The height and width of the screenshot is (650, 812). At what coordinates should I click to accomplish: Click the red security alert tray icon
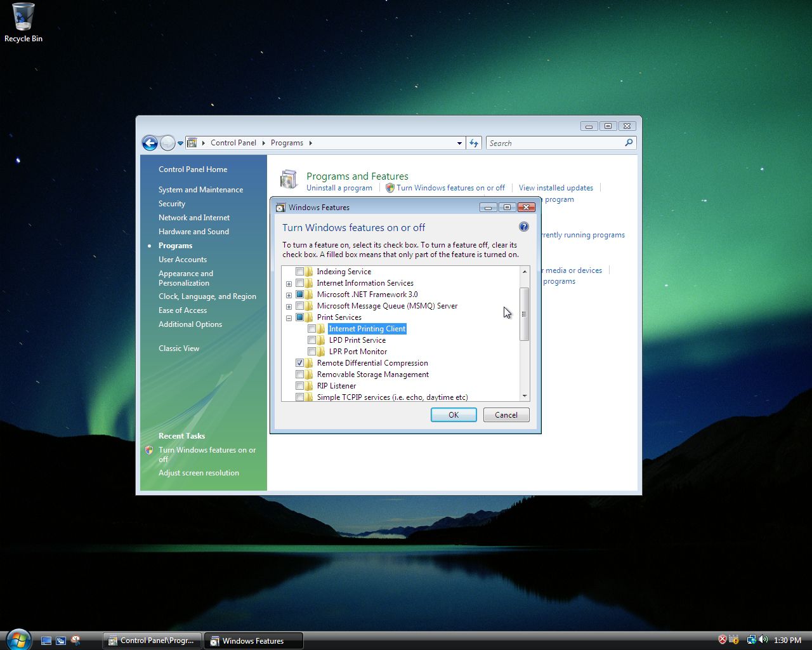pos(723,640)
